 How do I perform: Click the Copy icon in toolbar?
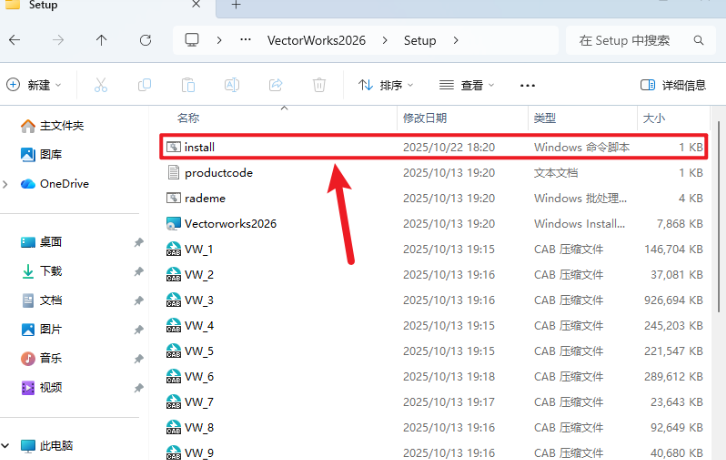[145, 85]
